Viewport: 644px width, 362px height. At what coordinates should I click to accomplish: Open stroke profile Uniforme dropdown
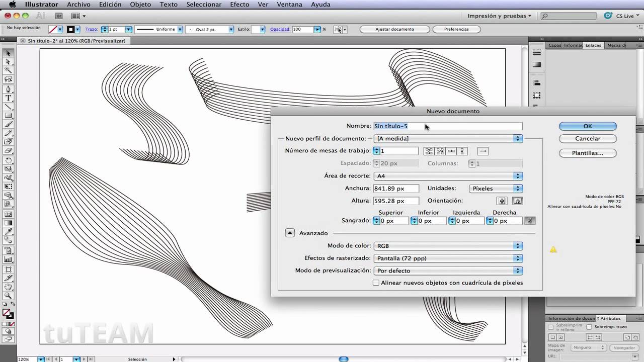pyautogui.click(x=158, y=29)
